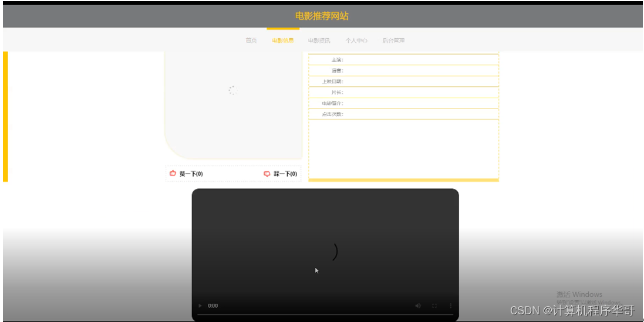Click the 赞一下(0) like label
The width and height of the screenshot is (644, 322).
(x=191, y=174)
